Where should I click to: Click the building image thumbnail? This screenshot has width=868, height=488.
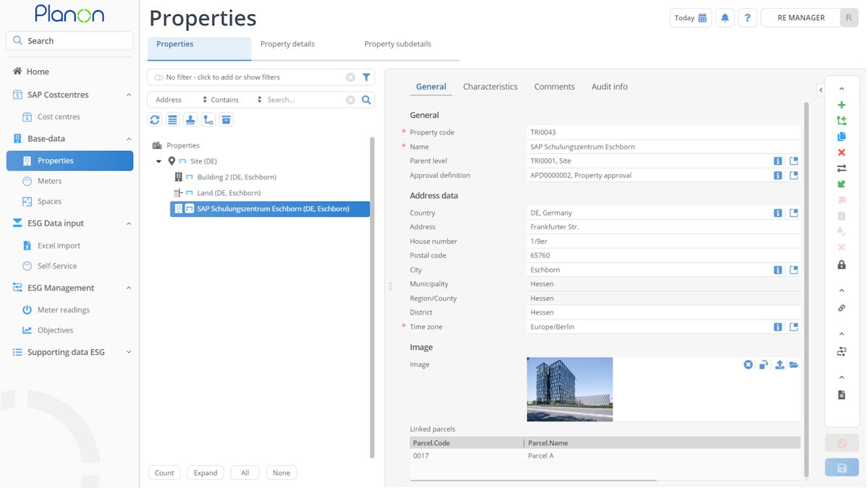tap(569, 389)
